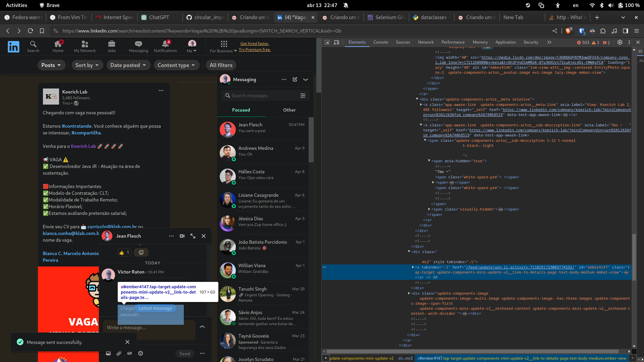
Task: Open Jean Flesch chat options ellipsis
Action: coord(171,236)
